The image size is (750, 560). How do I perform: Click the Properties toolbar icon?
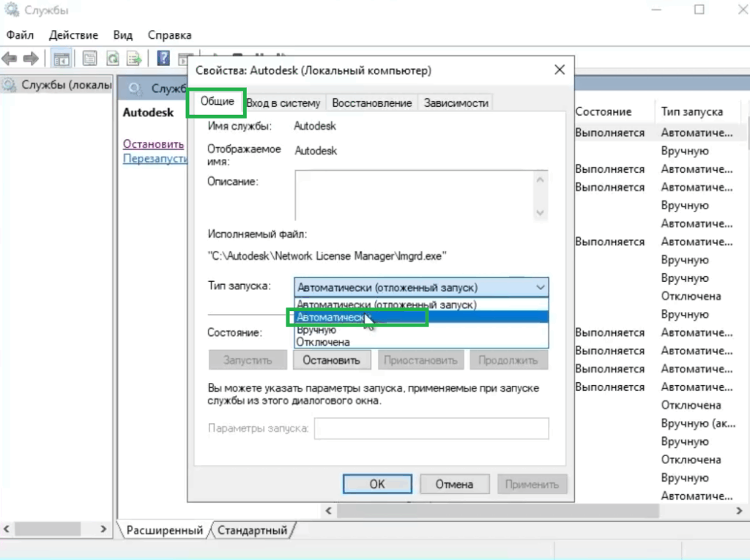click(90, 59)
